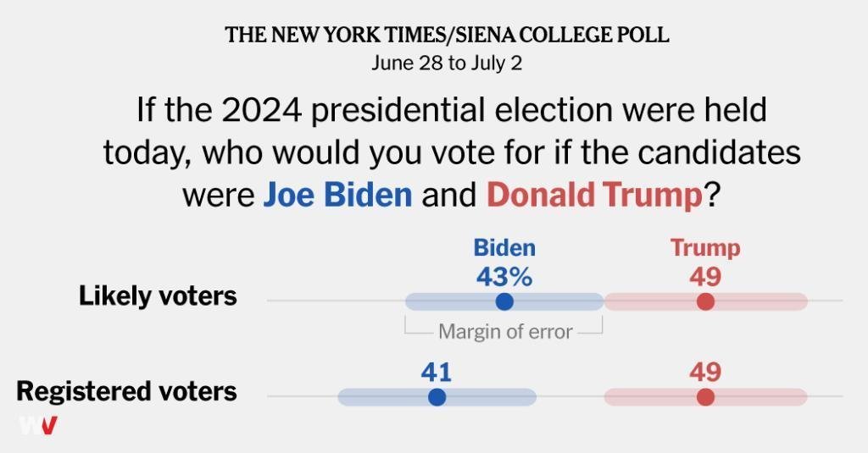Click the 41 value for Biden

(x=437, y=373)
